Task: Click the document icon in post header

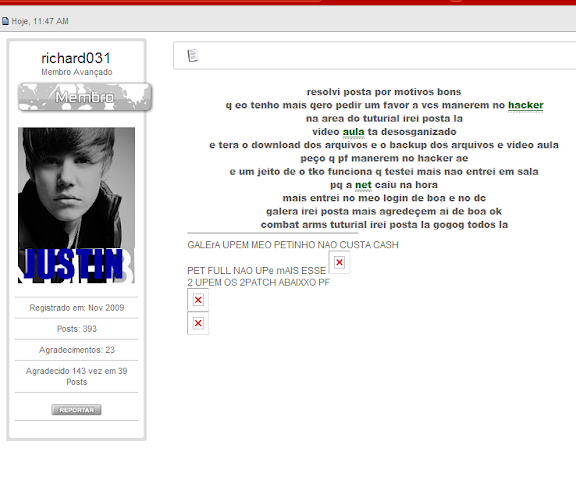Action: pyautogui.click(x=193, y=55)
